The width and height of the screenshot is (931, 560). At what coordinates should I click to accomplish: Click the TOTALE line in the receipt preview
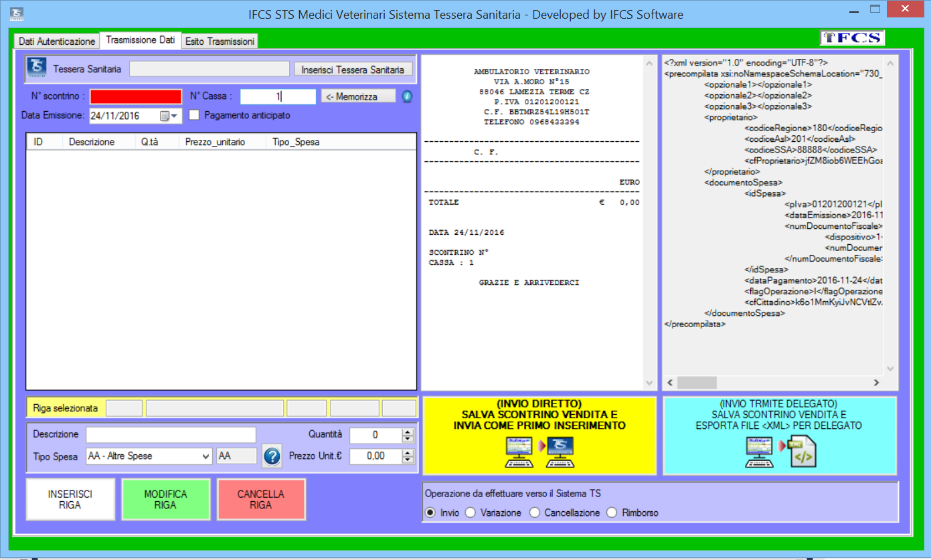coord(534,202)
